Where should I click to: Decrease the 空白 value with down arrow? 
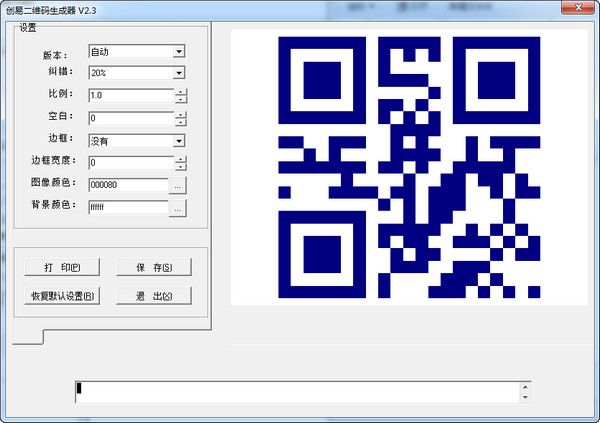tap(181, 122)
